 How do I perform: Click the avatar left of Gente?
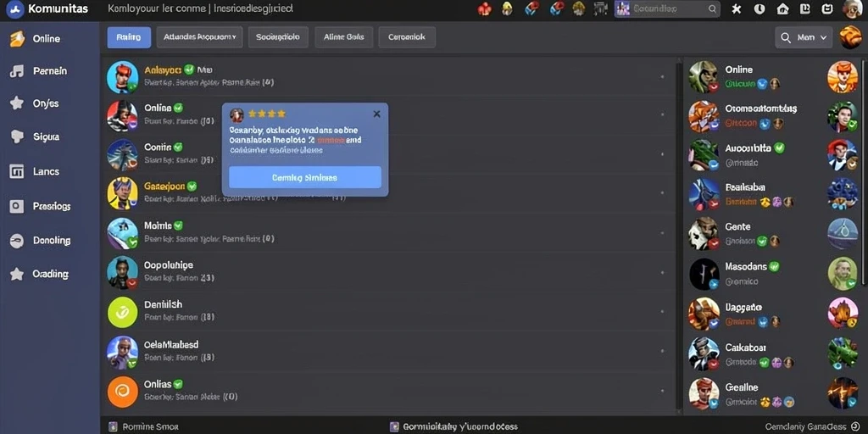tap(704, 234)
